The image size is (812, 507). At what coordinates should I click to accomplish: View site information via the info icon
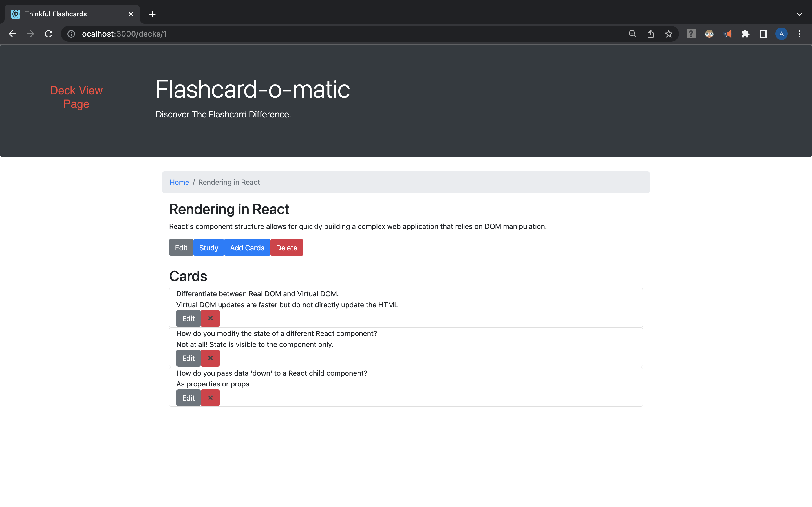[71, 34]
